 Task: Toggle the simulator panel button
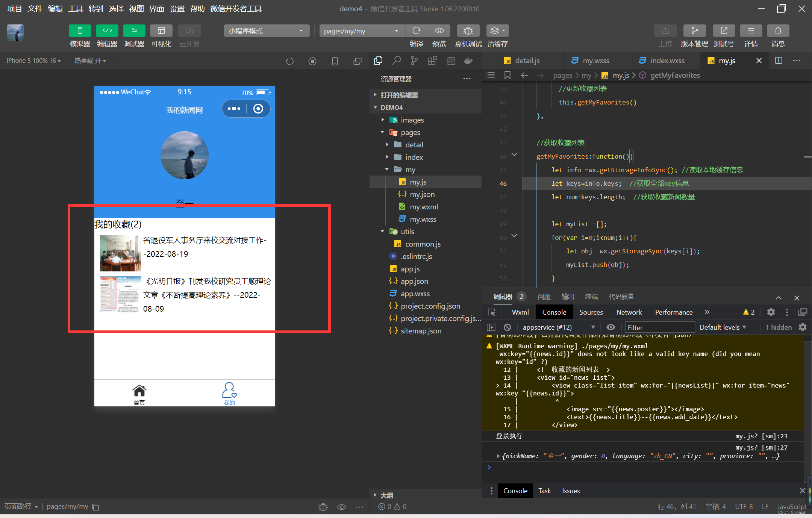point(80,31)
